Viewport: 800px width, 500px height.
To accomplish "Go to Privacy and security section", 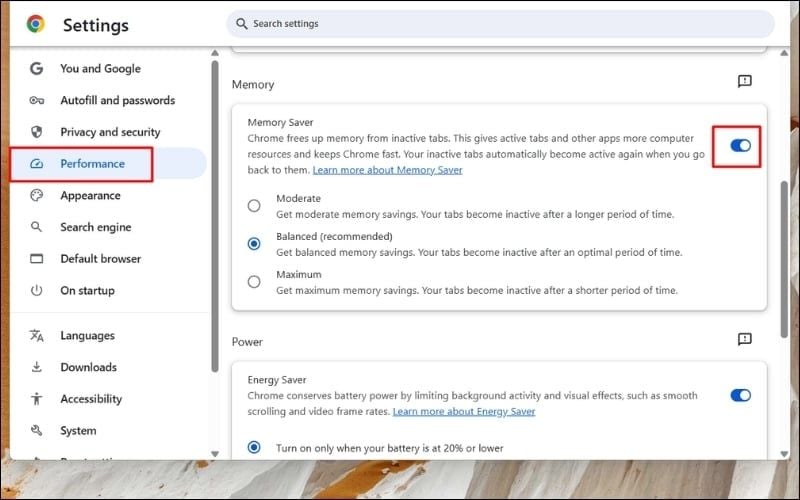I will click(108, 132).
